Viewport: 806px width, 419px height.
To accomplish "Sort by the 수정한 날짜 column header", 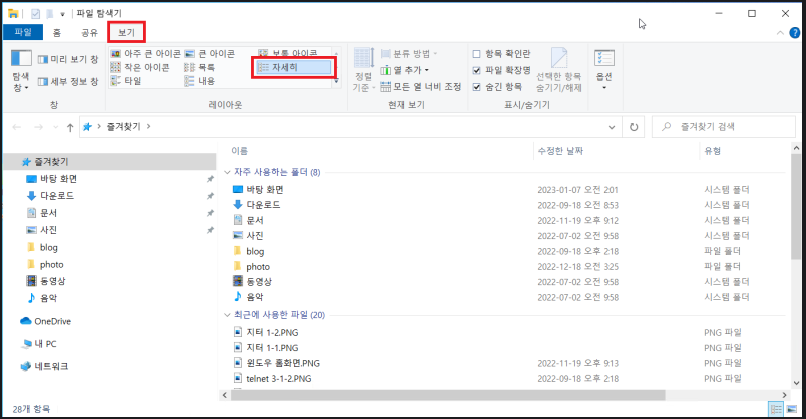I will (x=559, y=150).
